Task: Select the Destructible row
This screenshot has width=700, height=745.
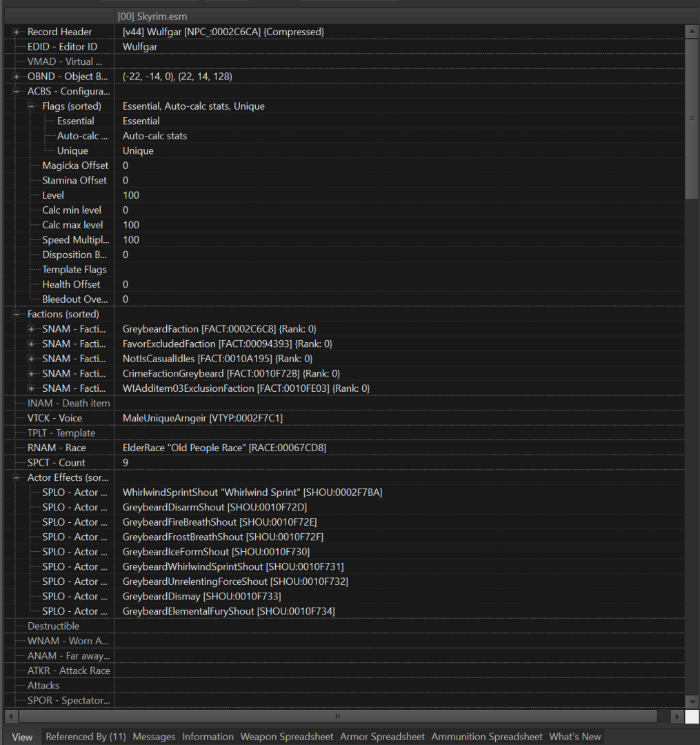Action: (x=344, y=626)
